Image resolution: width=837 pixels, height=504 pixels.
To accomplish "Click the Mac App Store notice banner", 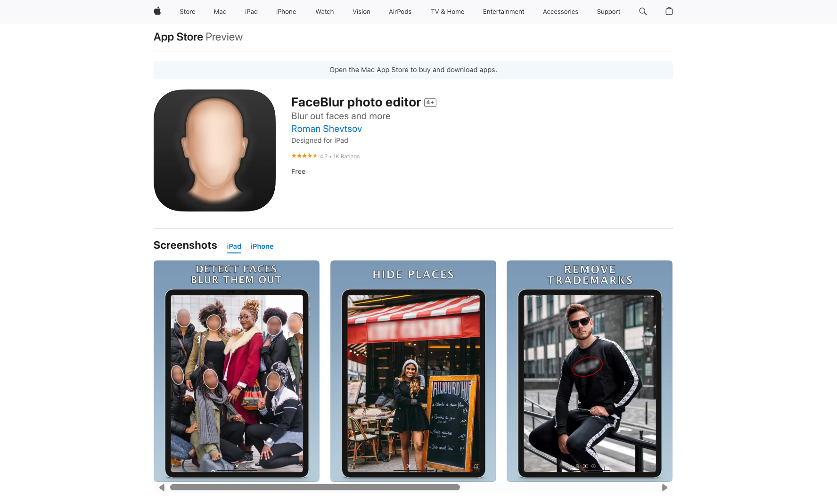I will click(413, 70).
